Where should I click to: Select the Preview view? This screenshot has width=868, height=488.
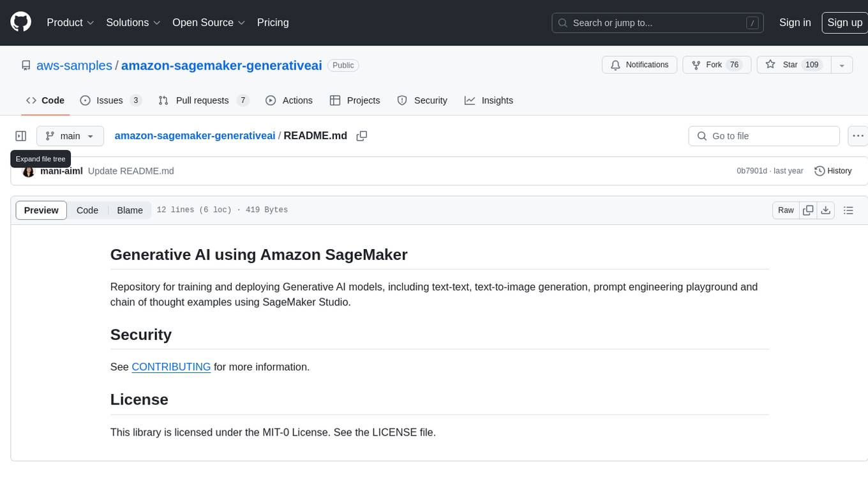(41, 210)
